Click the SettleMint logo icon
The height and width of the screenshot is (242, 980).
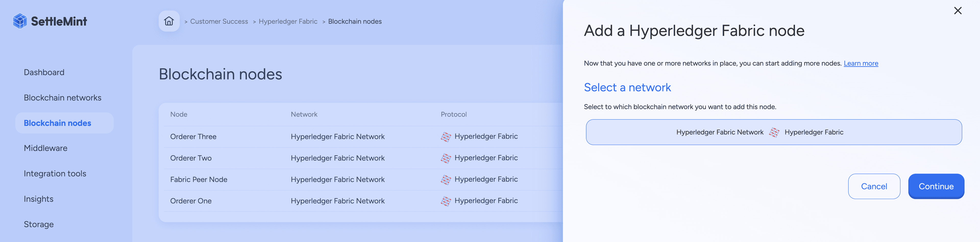[20, 21]
